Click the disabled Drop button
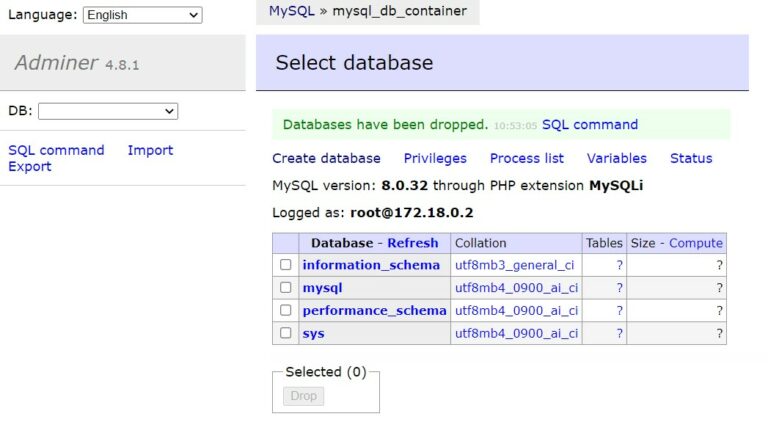 303,396
